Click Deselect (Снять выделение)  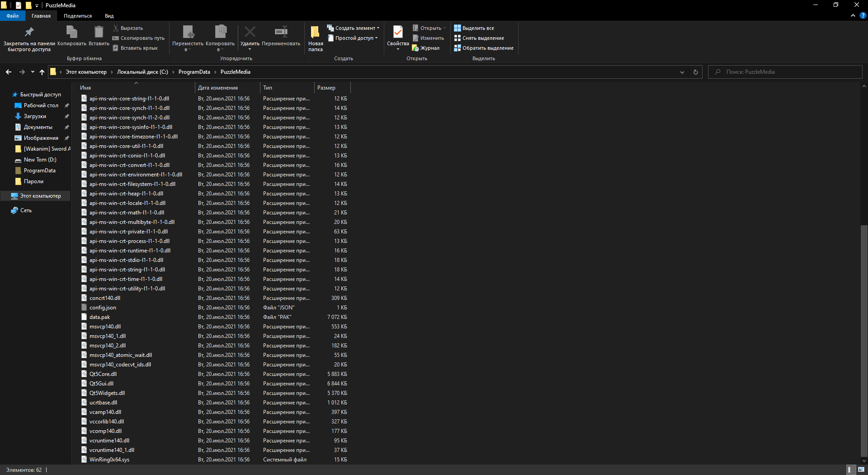click(x=479, y=38)
